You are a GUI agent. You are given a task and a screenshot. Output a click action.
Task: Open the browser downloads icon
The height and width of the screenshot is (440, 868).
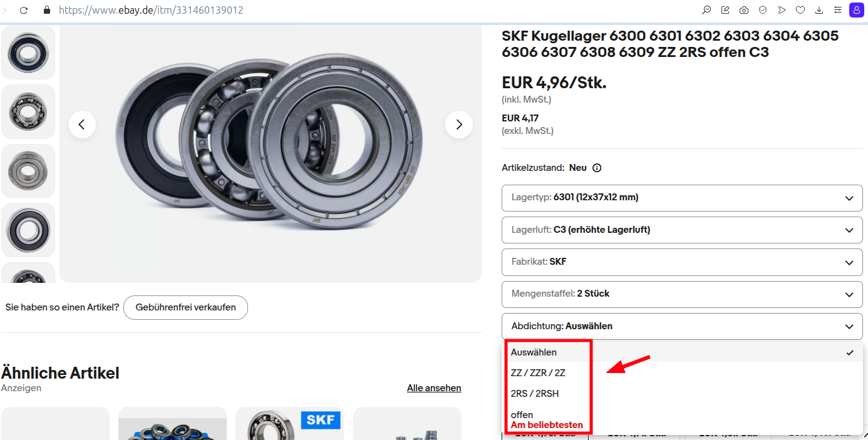point(819,10)
